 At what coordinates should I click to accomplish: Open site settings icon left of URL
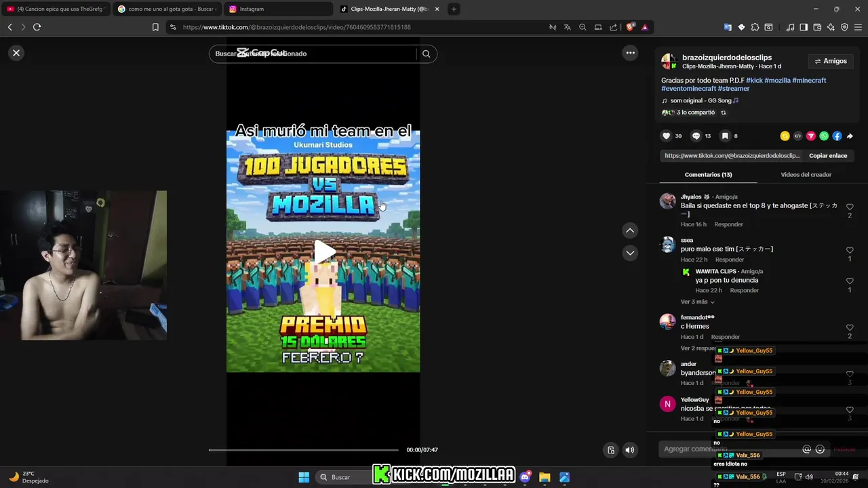click(173, 27)
